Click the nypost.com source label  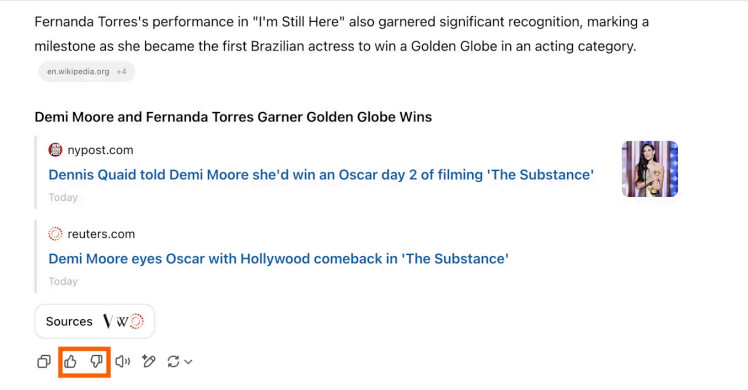click(100, 150)
